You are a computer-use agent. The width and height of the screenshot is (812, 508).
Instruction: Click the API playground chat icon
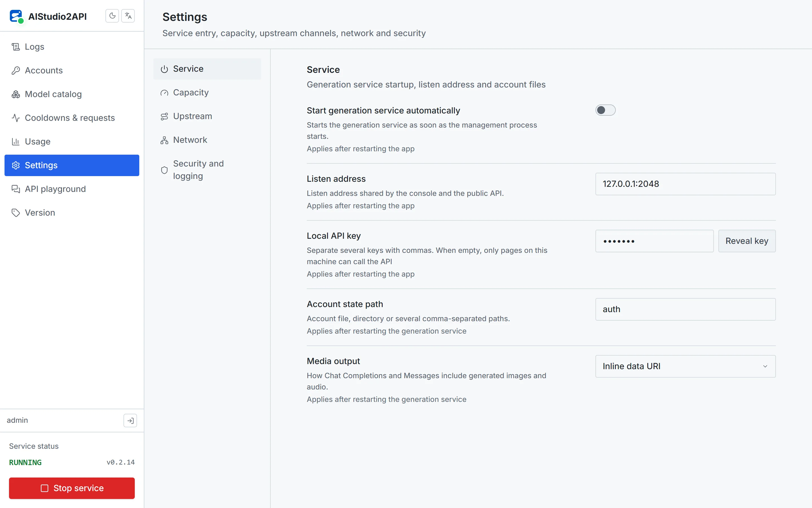[x=16, y=189]
